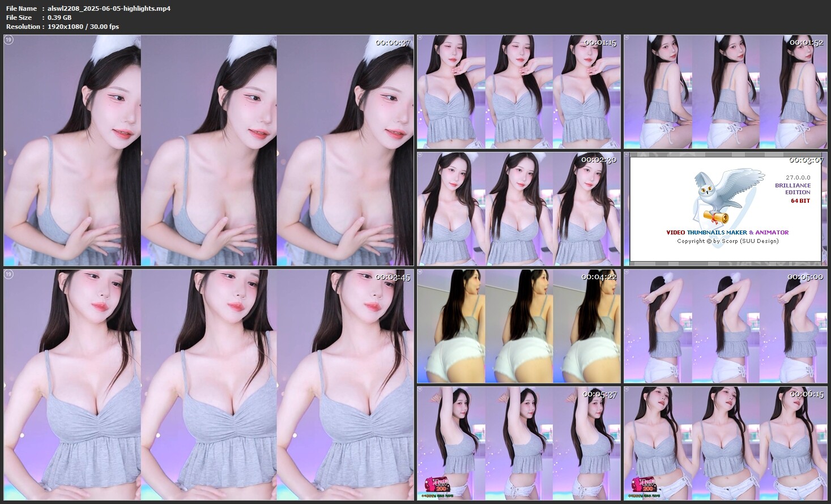Click the 'BRILLIANCE EDITION' text
The height and width of the screenshot is (504, 831).
tap(793, 189)
